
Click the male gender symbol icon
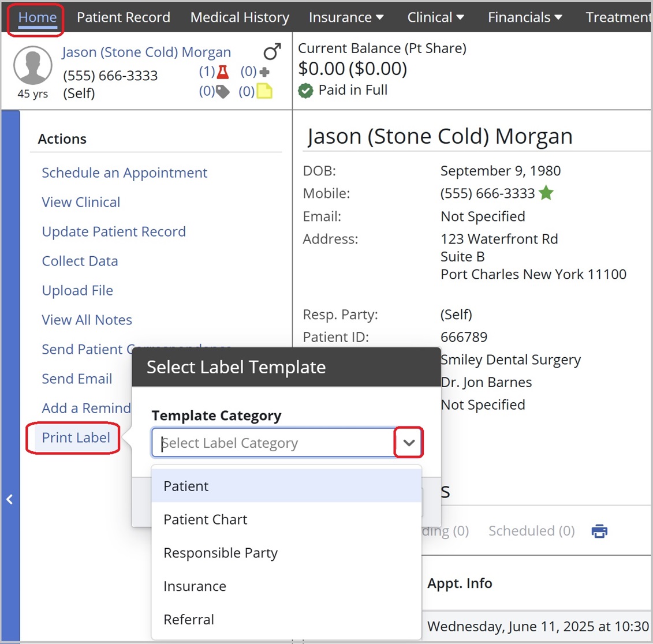[x=272, y=52]
